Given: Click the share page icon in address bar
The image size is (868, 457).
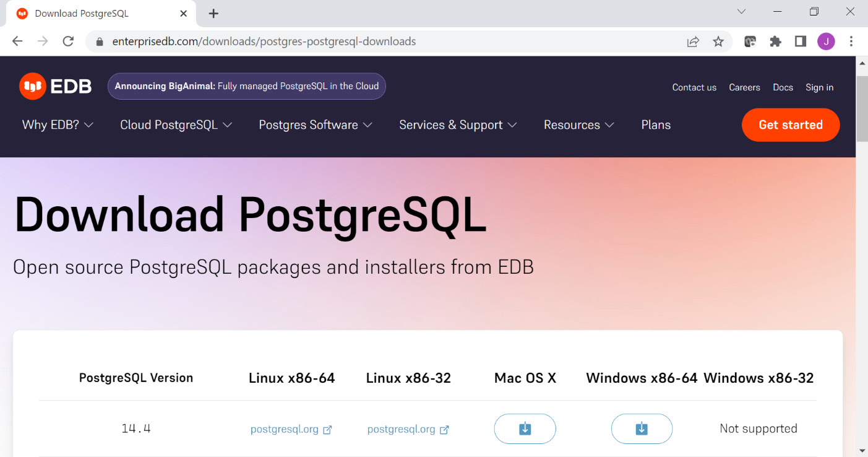Looking at the screenshot, I should pos(693,41).
